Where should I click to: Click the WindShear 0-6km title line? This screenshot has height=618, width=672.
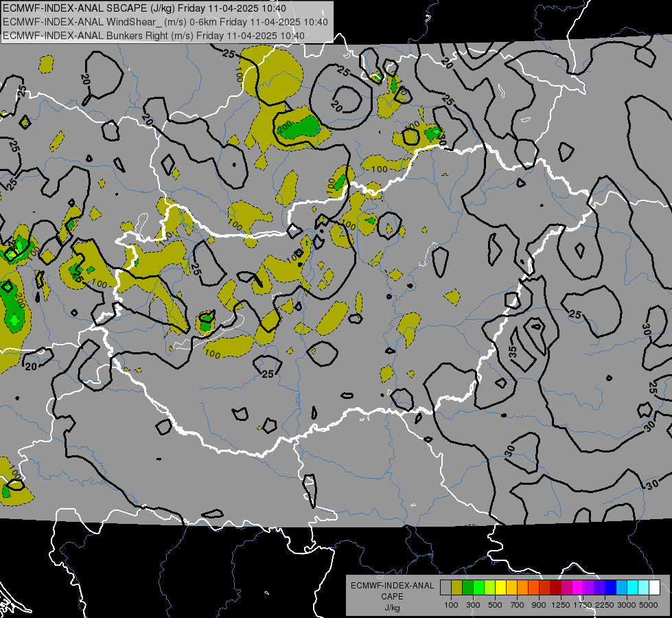(x=165, y=22)
